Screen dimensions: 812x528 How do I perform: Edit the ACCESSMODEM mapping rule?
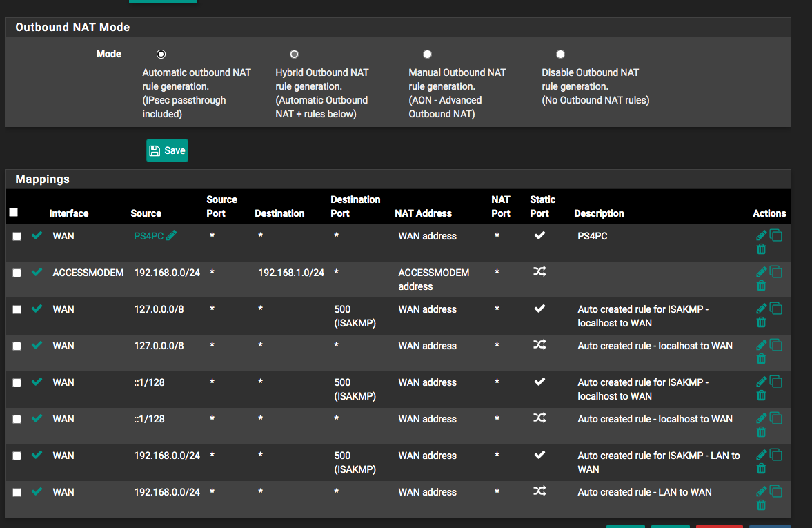point(761,272)
